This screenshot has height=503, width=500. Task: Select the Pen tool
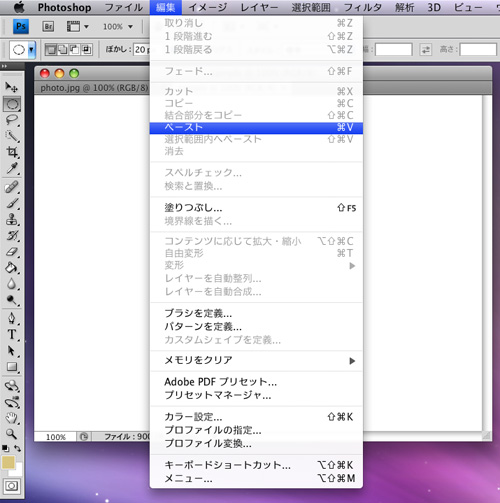pyautogui.click(x=12, y=319)
